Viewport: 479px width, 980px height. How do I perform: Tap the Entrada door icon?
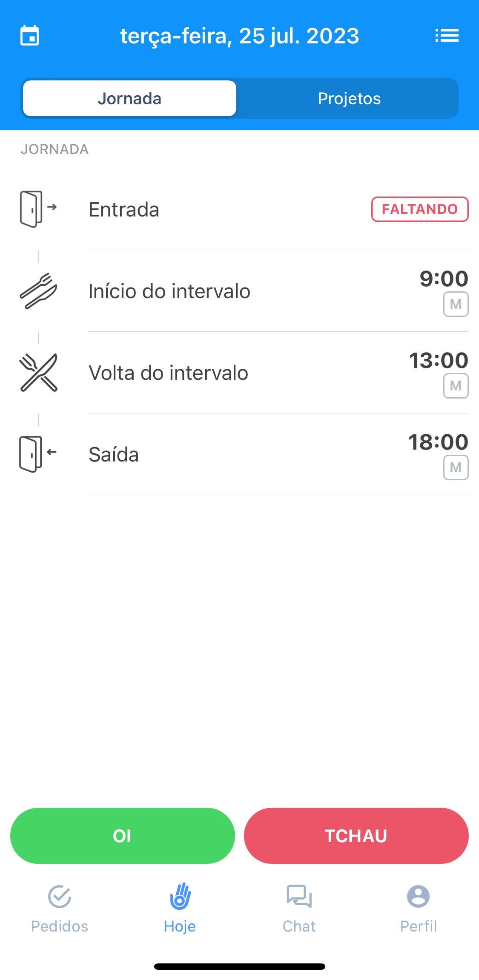(38, 209)
